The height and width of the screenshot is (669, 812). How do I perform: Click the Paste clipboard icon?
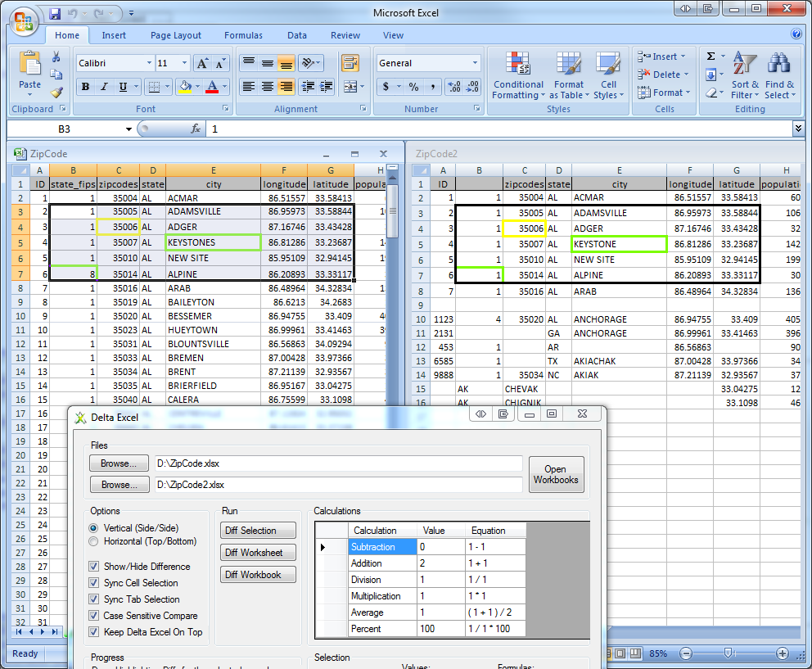pos(29,65)
